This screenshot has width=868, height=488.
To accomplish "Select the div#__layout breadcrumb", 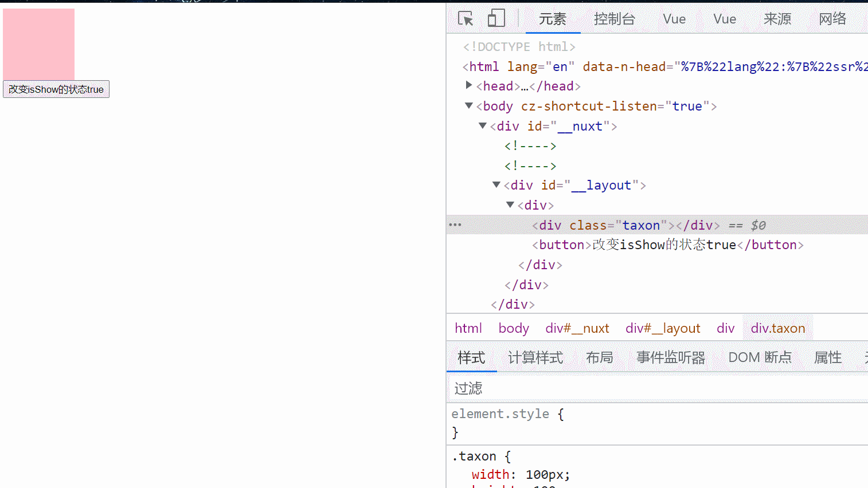I will (663, 328).
